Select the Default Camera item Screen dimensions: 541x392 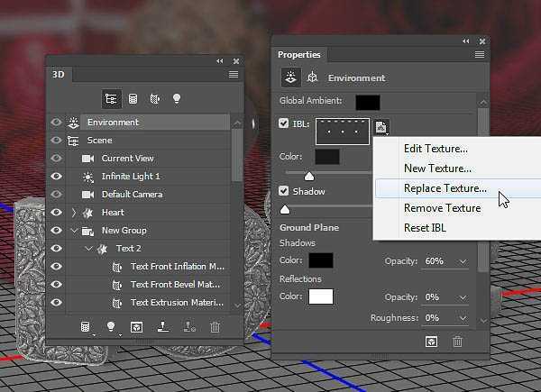click(x=130, y=195)
